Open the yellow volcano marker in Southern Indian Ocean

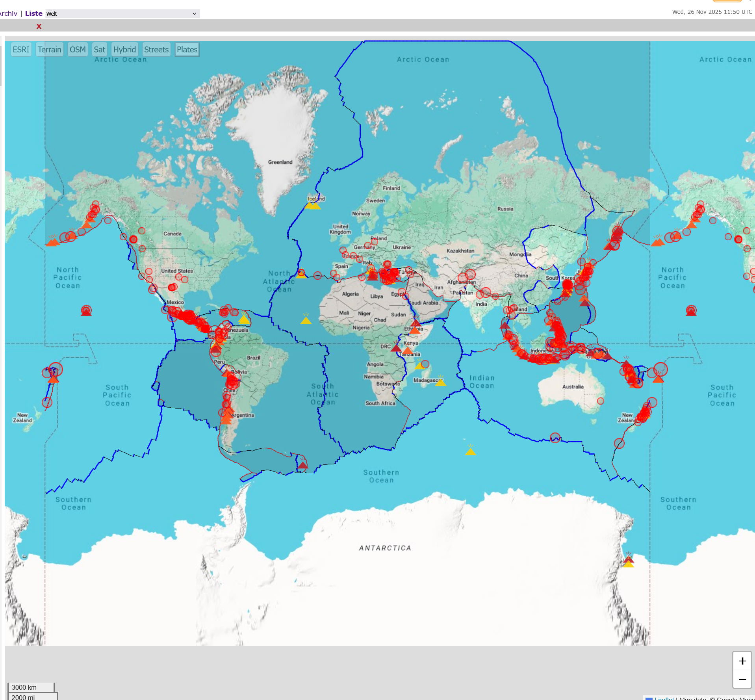[x=470, y=451]
